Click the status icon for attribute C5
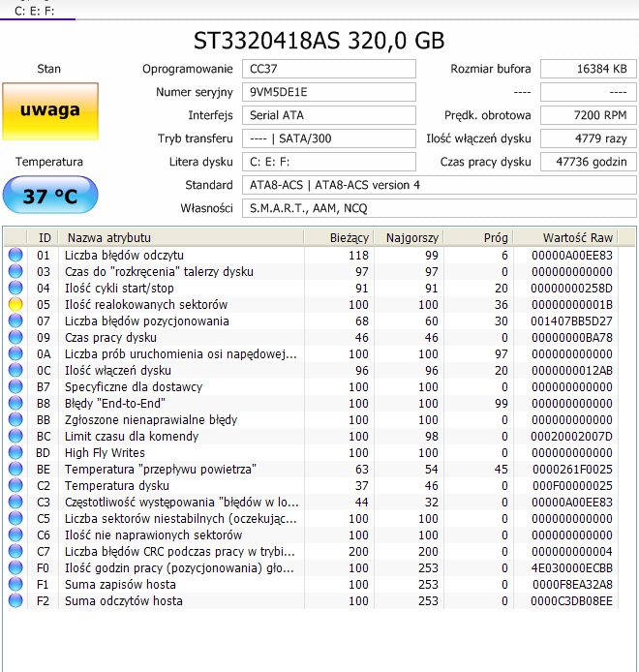This screenshot has width=639, height=672. click(x=15, y=519)
